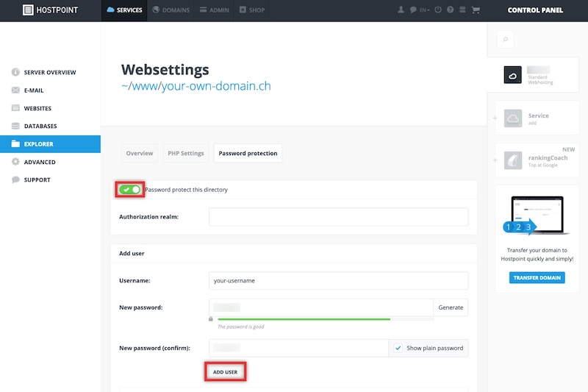Open the E-Mail sidebar section
Image resolution: width=588 pixels, height=392 pixels.
coord(50,90)
